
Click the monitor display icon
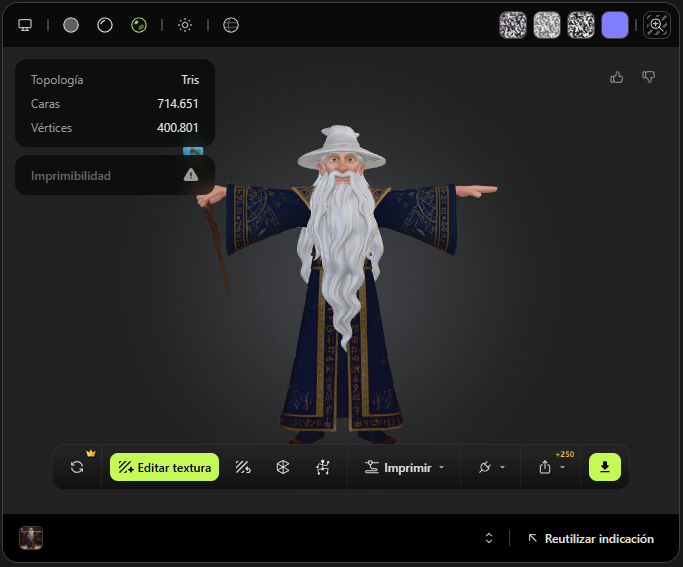click(25, 25)
